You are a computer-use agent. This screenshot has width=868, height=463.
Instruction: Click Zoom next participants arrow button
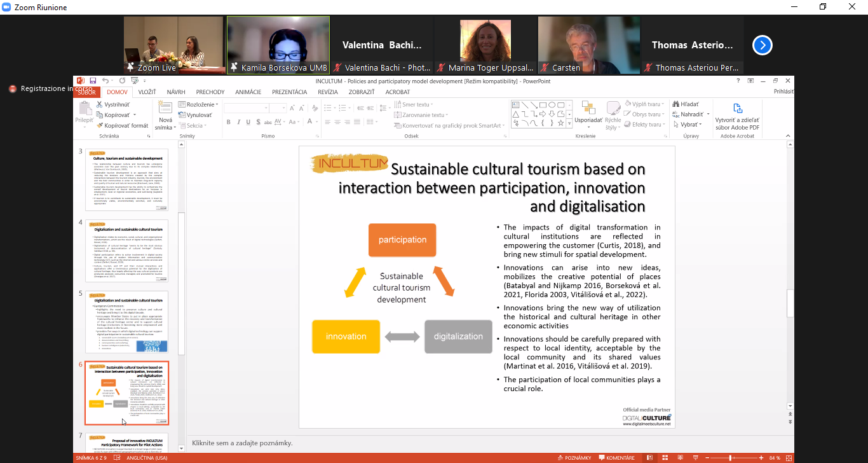(762, 45)
